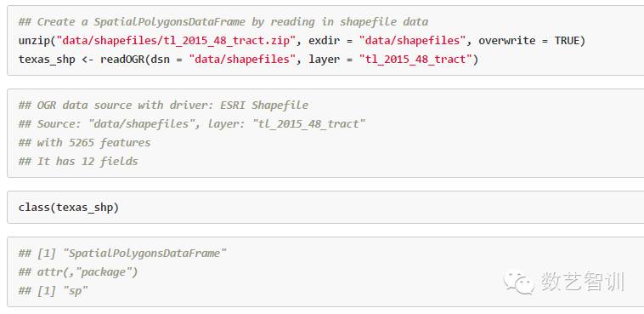Viewport: 644px width, 314px height.
Task: Click the "SpatialPolygonsDataFrame" output result
Action: coord(144,253)
